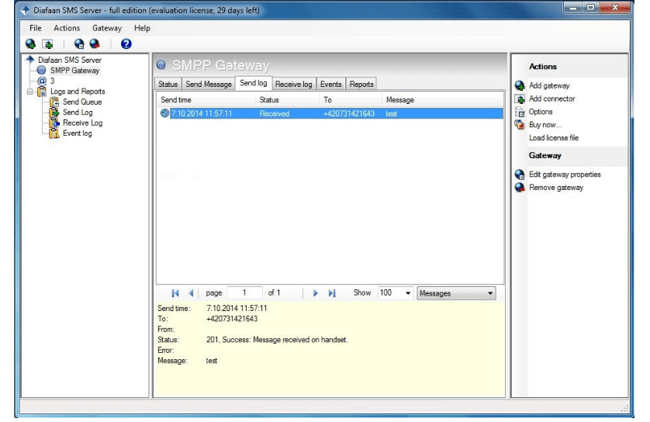Click the edit gateway toolbar icon
The height and width of the screenshot is (422, 650).
tap(79, 44)
